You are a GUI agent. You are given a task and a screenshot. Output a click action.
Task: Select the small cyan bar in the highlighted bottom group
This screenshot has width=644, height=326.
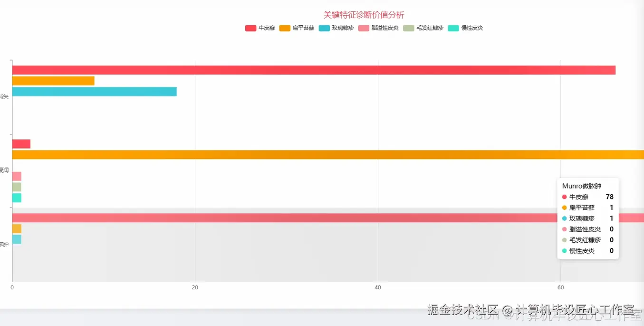click(17, 239)
